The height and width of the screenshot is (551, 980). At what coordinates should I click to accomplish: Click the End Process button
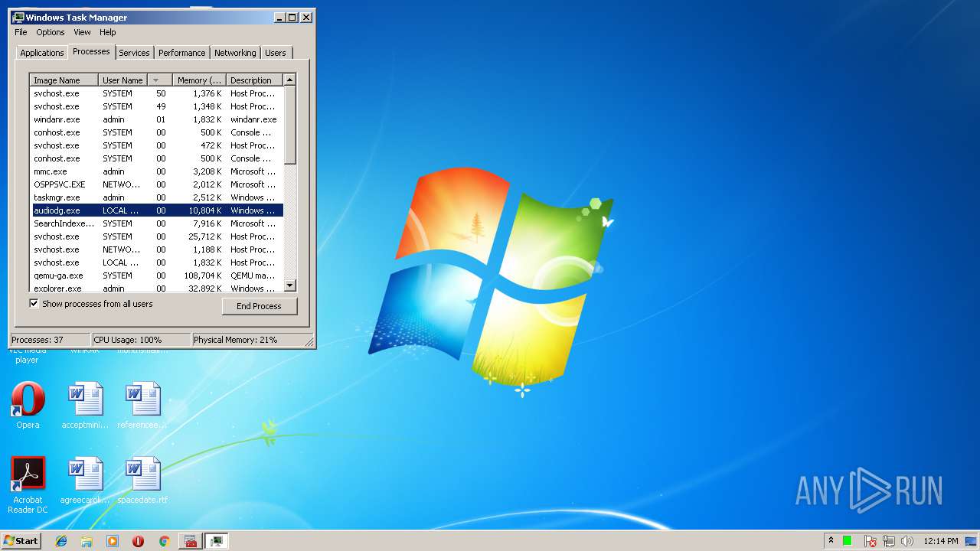pyautogui.click(x=259, y=306)
